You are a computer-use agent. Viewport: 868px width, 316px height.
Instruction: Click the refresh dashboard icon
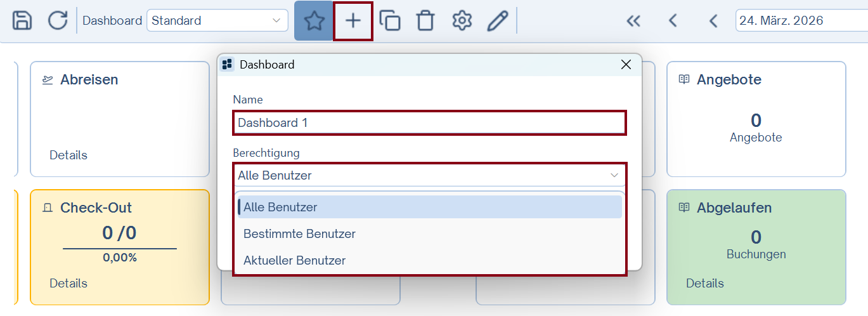pyautogui.click(x=58, y=20)
